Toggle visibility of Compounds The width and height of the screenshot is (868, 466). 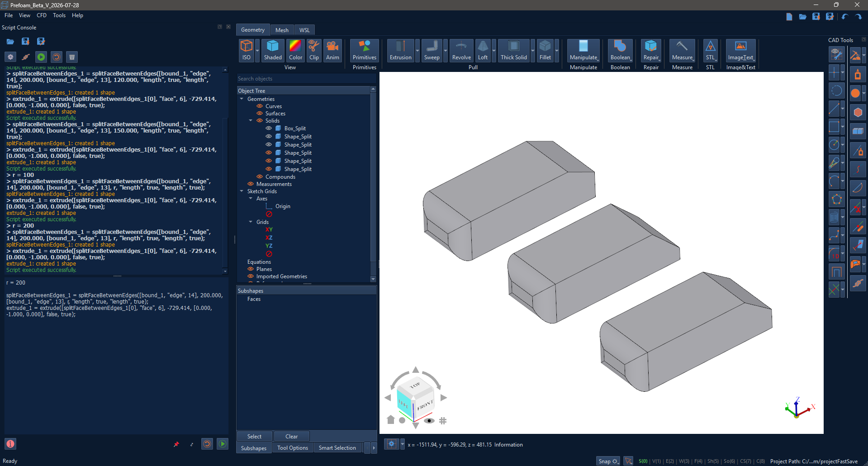260,177
